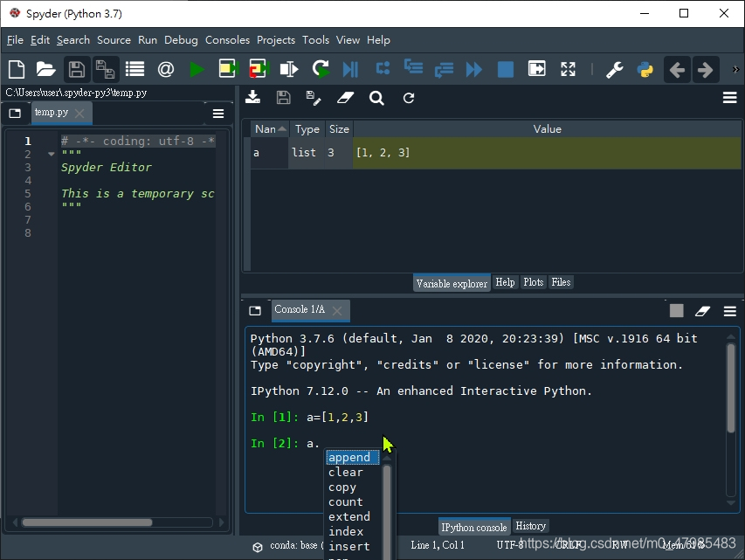Run the file with green play icon
Viewport: 745px width, 560px height.
pos(197,69)
